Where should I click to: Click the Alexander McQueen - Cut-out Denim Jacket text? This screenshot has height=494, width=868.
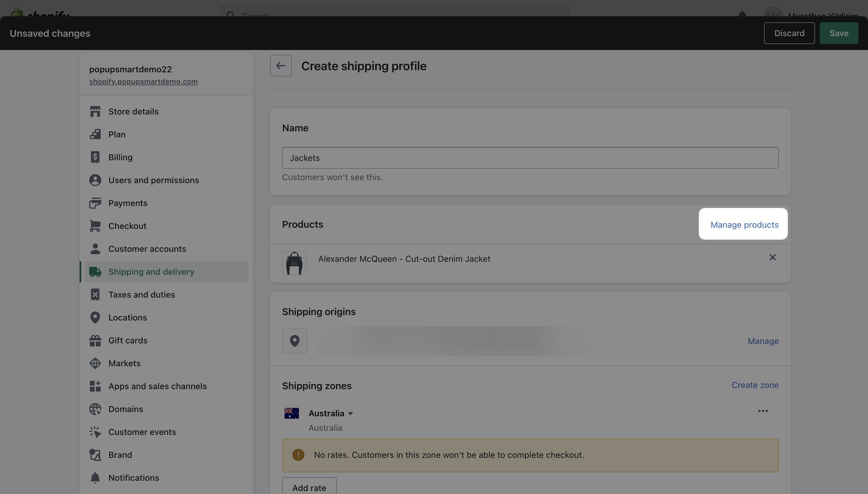(x=404, y=259)
